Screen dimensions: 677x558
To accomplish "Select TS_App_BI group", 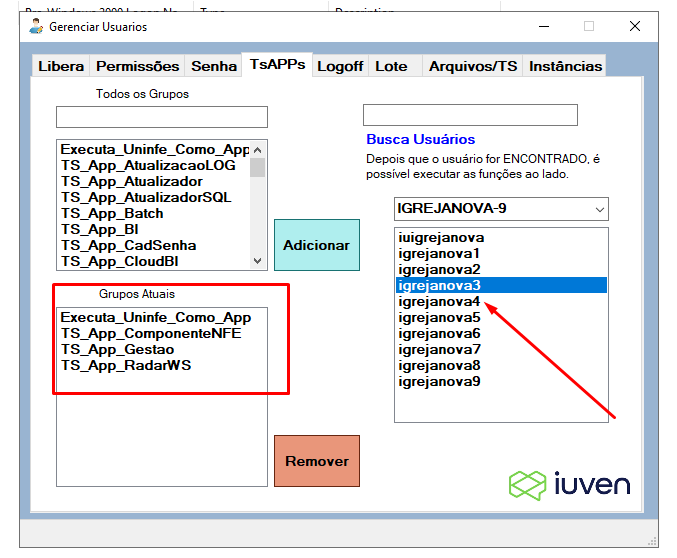I will 155,229.
